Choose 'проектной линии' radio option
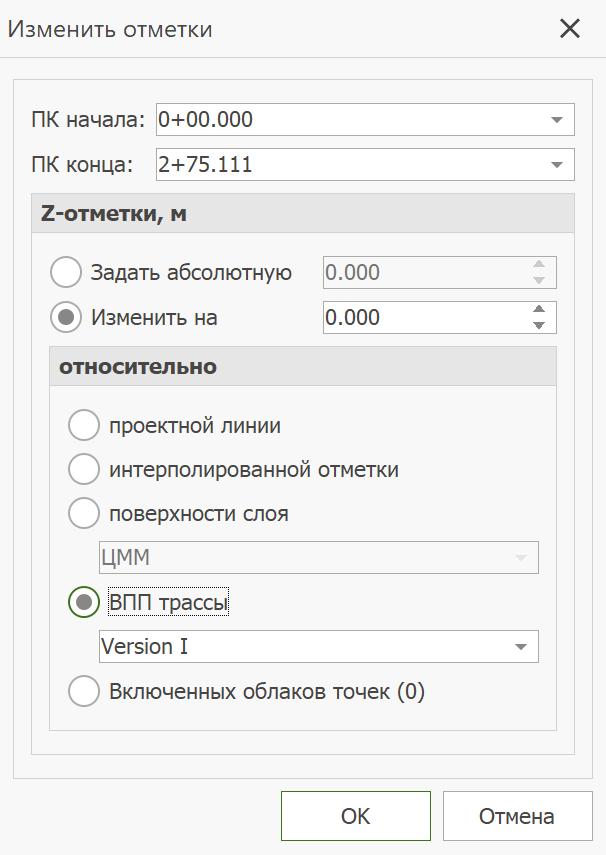This screenshot has height=855, width=606. (84, 425)
